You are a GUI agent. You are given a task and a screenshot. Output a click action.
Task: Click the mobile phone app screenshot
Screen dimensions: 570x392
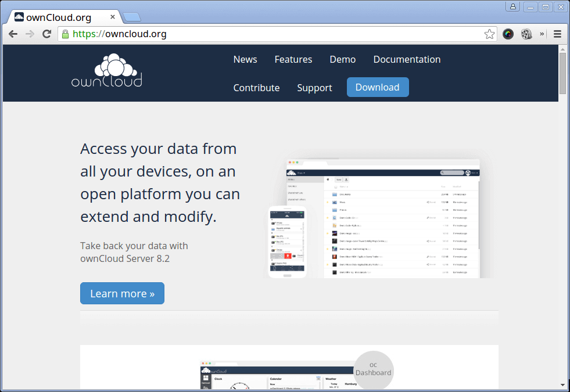287,242
